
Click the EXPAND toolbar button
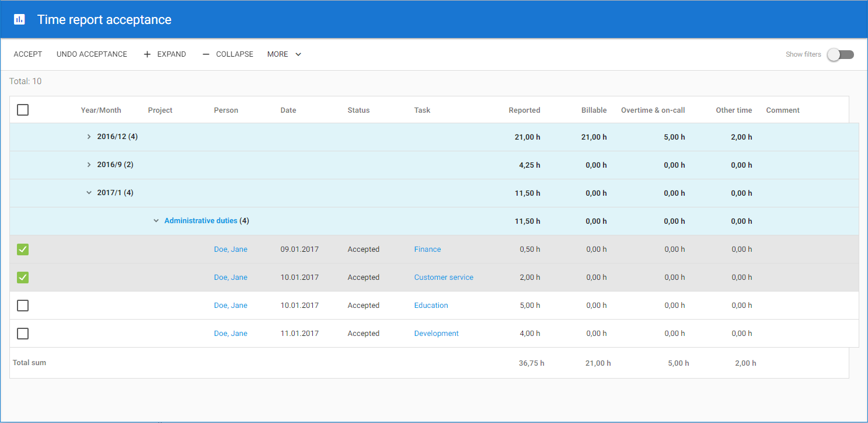165,54
